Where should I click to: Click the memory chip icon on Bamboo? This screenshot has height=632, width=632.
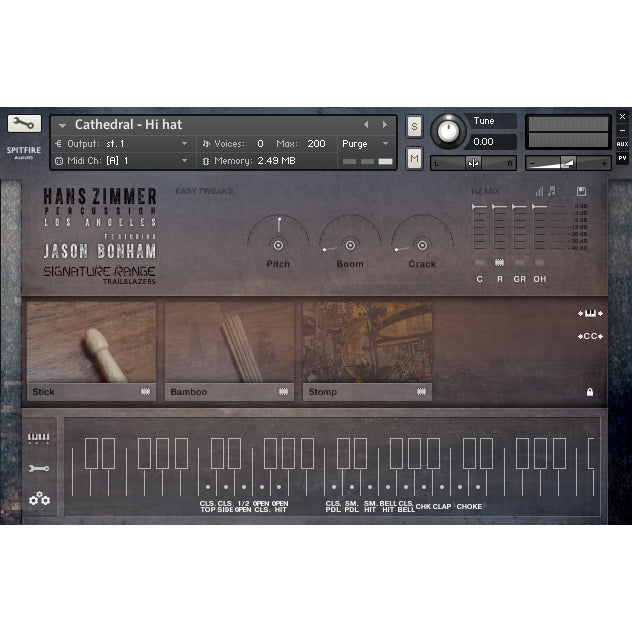pyautogui.click(x=283, y=391)
